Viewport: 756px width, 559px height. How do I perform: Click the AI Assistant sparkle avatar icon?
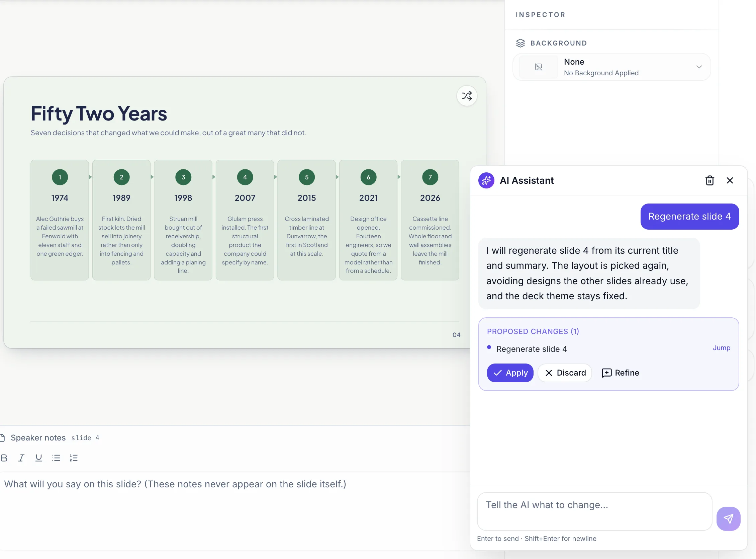[x=486, y=180]
